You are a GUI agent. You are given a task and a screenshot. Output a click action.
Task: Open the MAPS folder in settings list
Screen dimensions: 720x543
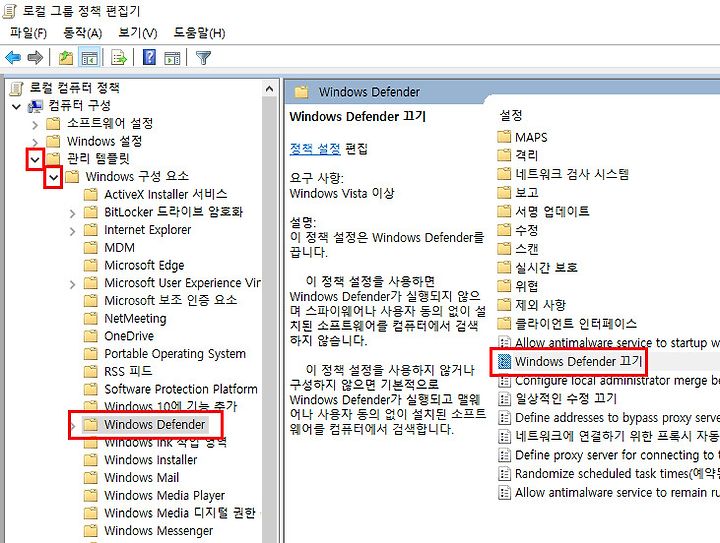pos(523,137)
